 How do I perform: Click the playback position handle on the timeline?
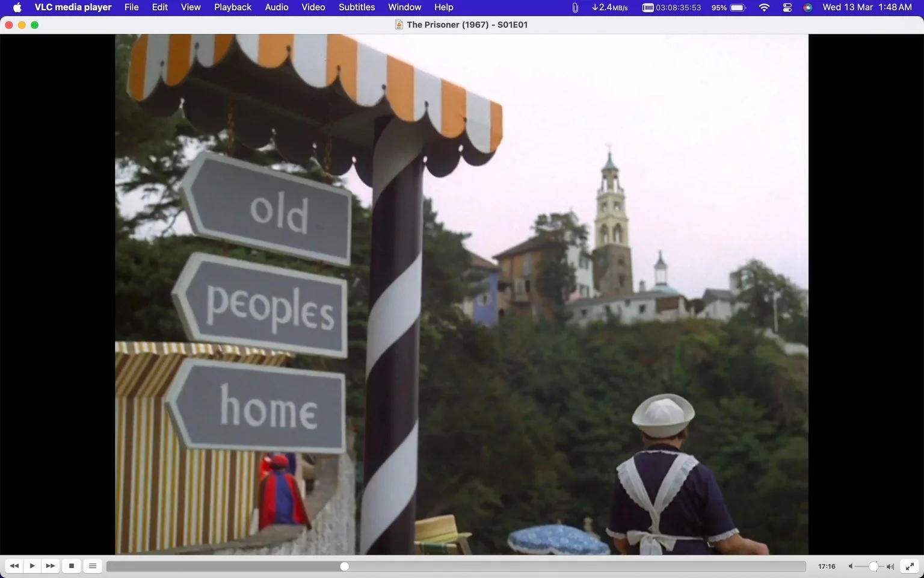pos(344,567)
